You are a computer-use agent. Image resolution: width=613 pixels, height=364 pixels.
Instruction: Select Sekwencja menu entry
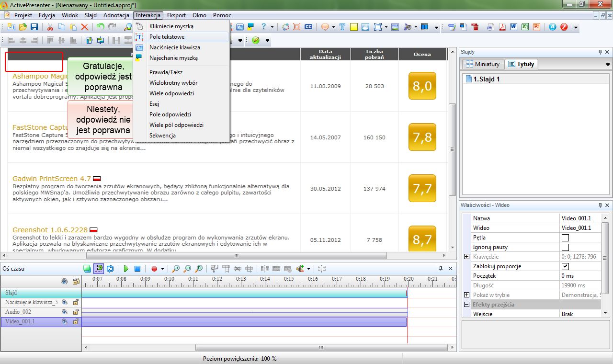click(182, 136)
